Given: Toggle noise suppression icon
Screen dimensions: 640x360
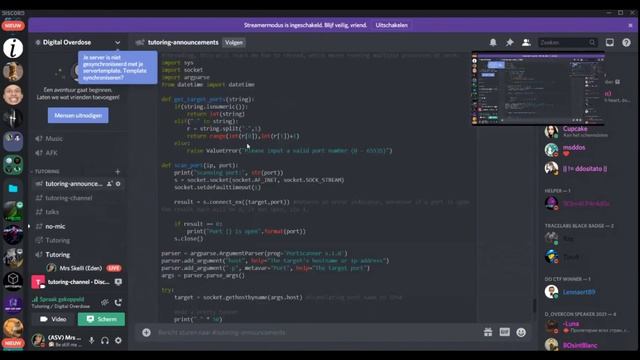Looking at the screenshot, I should [105, 302].
